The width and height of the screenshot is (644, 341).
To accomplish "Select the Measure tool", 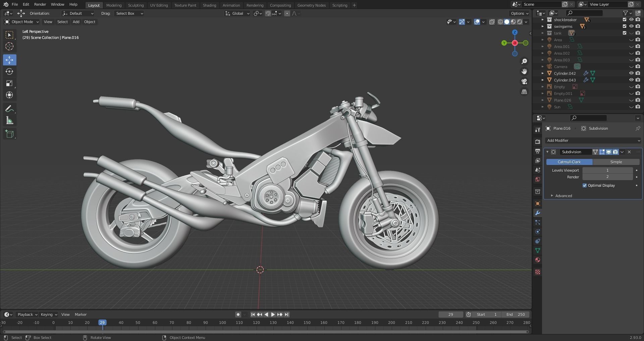I will click(9, 120).
